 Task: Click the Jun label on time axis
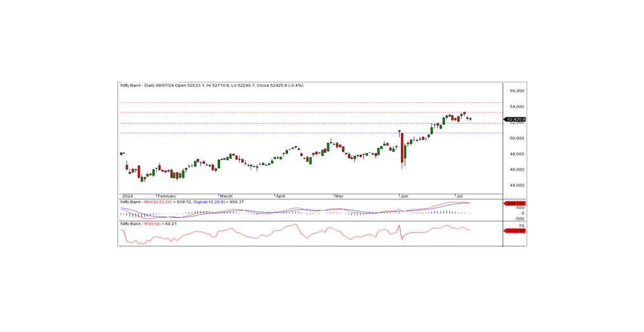404,196
